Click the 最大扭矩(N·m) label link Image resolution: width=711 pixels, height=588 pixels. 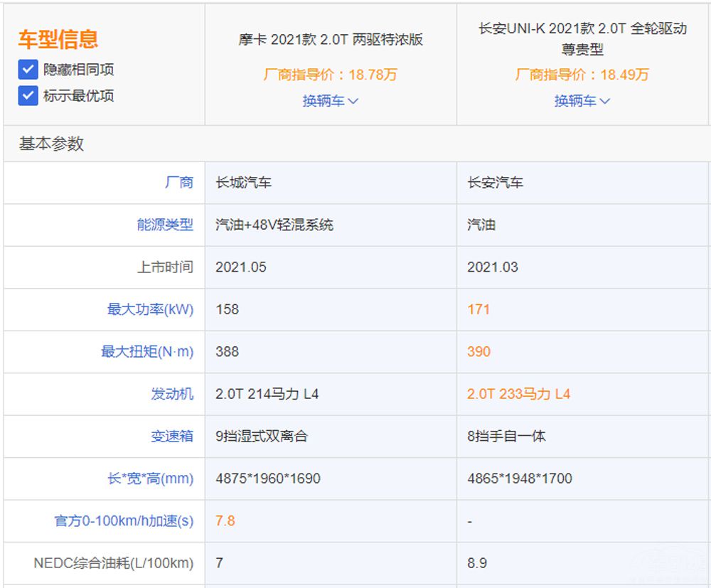click(x=147, y=351)
